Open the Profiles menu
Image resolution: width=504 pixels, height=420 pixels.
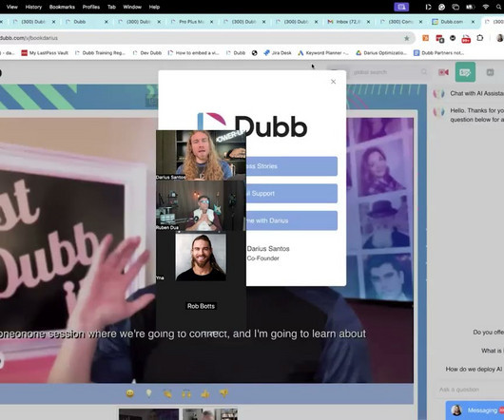tap(91, 7)
